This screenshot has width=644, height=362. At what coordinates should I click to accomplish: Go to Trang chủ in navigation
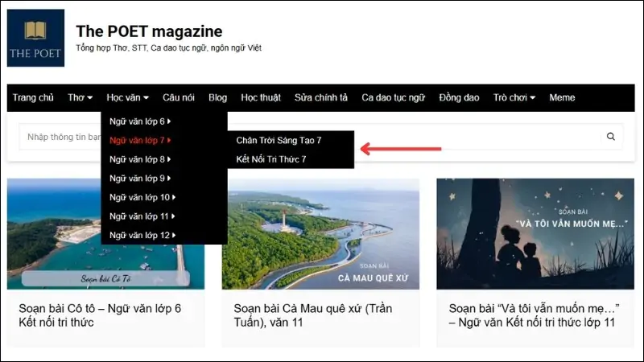click(33, 98)
